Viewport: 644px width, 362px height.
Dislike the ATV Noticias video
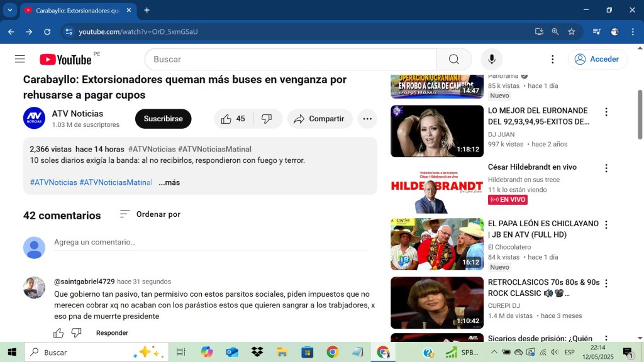pyautogui.click(x=267, y=119)
